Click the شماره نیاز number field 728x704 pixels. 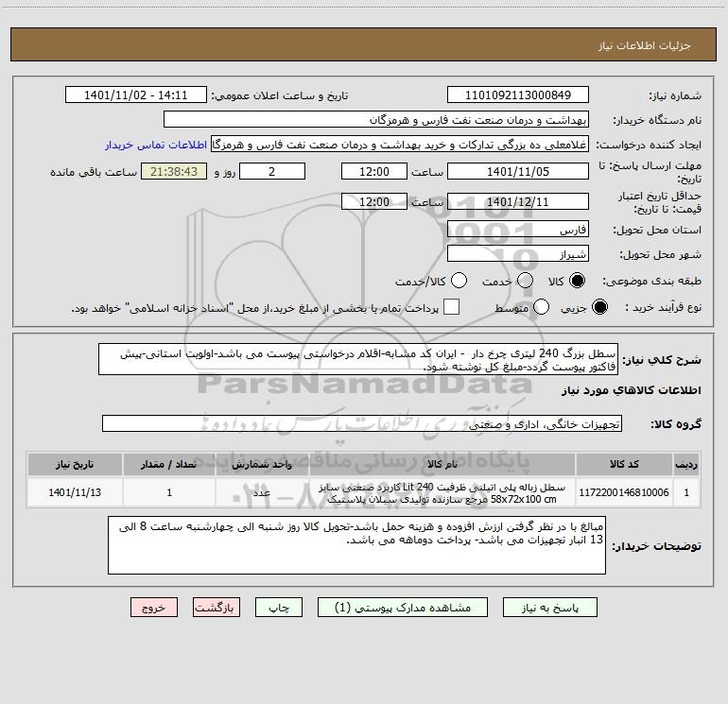coord(518,95)
